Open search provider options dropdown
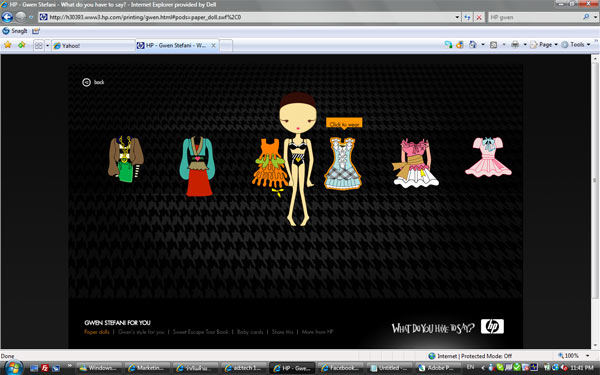600x375 pixels. point(595,17)
